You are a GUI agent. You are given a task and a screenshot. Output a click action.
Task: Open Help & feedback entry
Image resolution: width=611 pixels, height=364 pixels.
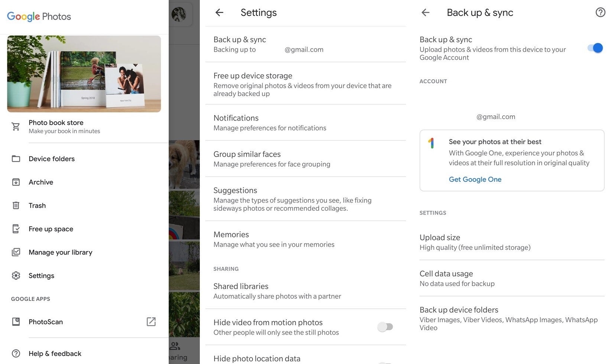click(84, 354)
